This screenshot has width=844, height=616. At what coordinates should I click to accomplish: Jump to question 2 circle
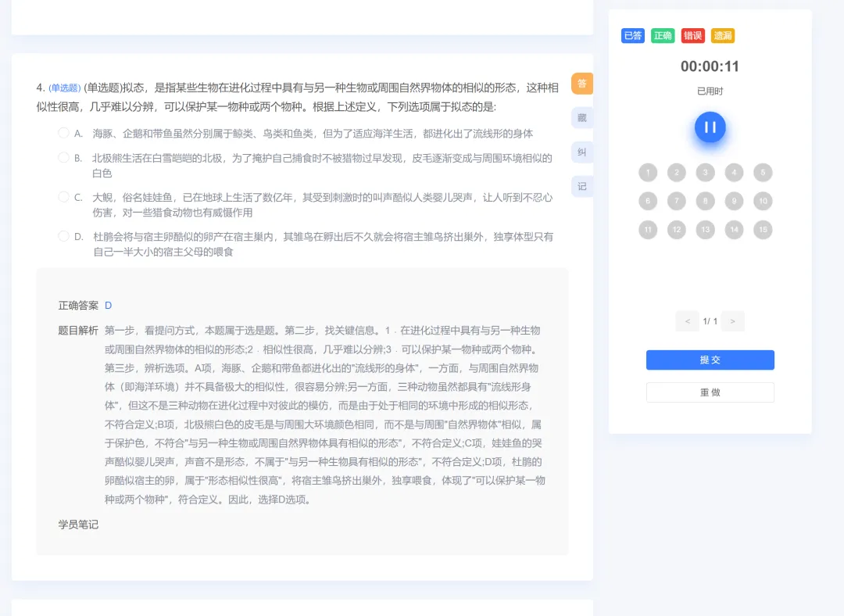[677, 172]
